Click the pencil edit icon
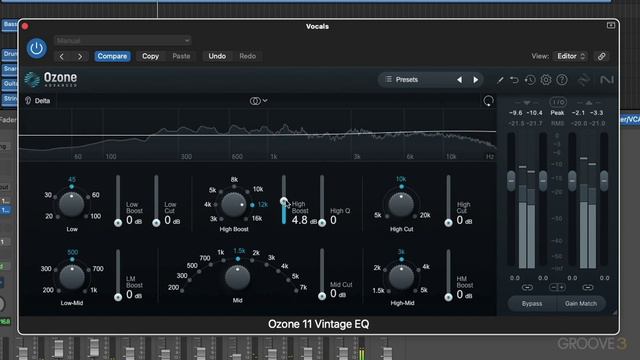The width and height of the screenshot is (640, 360). coord(500,80)
